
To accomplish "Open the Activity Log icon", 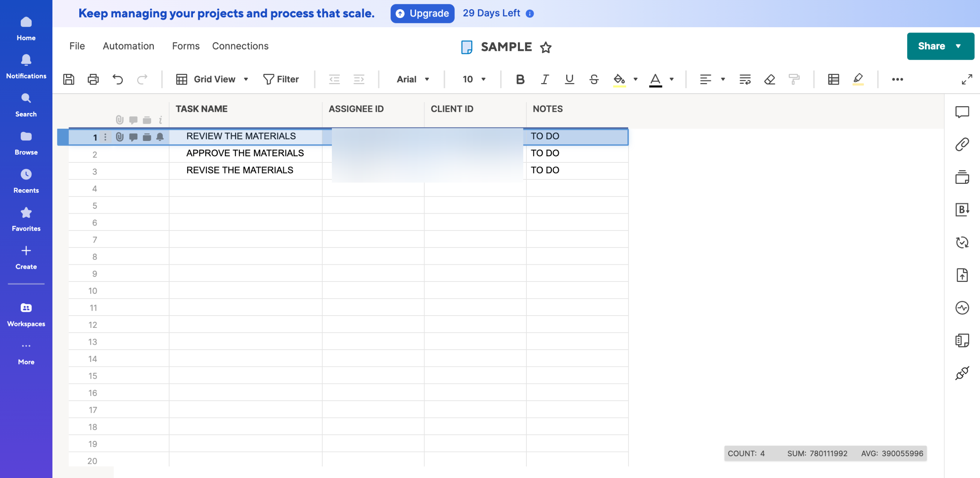I will click(962, 308).
